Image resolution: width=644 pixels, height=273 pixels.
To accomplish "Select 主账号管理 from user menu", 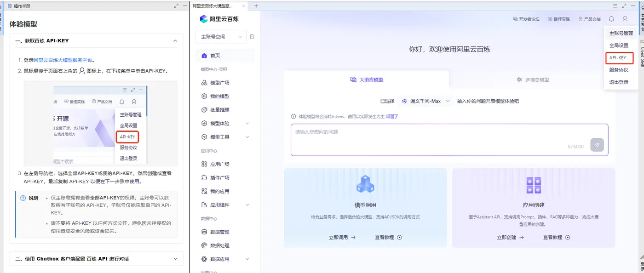I will coord(621,34).
